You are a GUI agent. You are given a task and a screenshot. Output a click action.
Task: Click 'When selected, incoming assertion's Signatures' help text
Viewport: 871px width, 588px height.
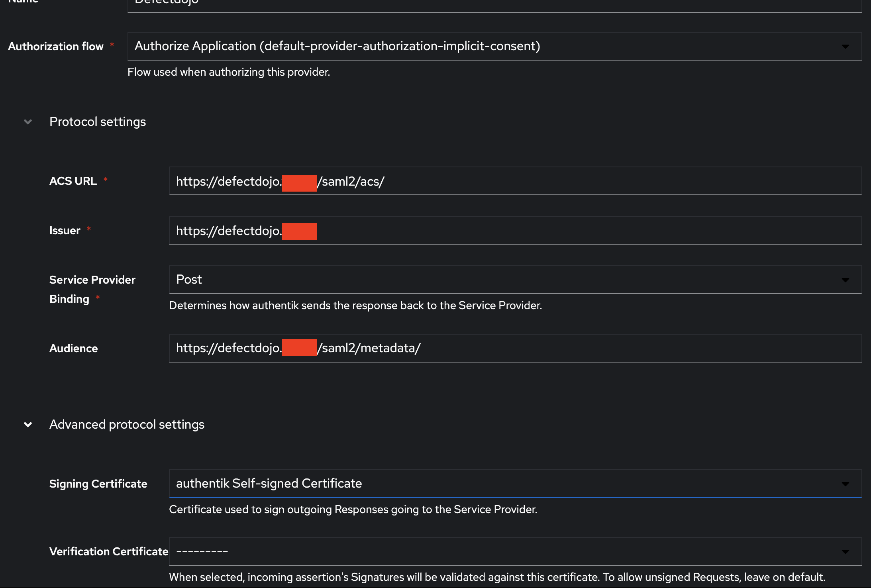point(497,577)
